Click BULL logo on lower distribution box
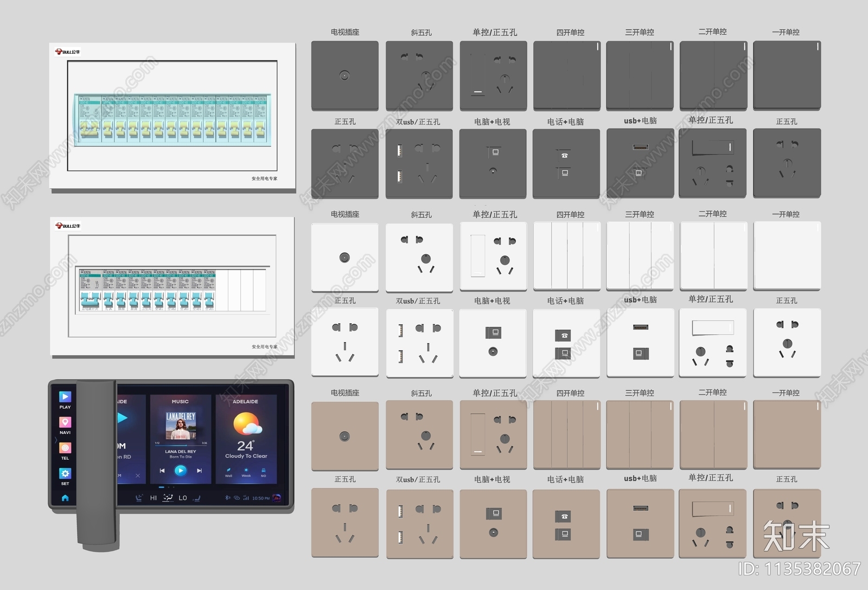 point(67,226)
